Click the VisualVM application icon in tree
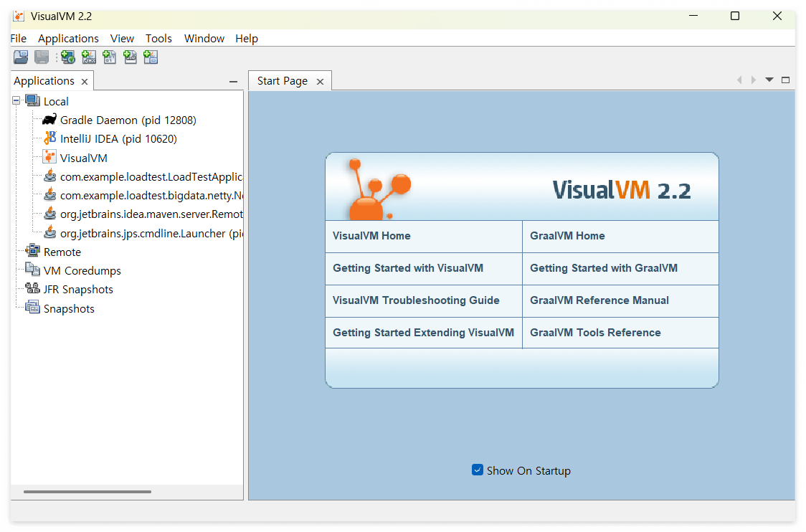This screenshot has width=806, height=532. point(50,157)
